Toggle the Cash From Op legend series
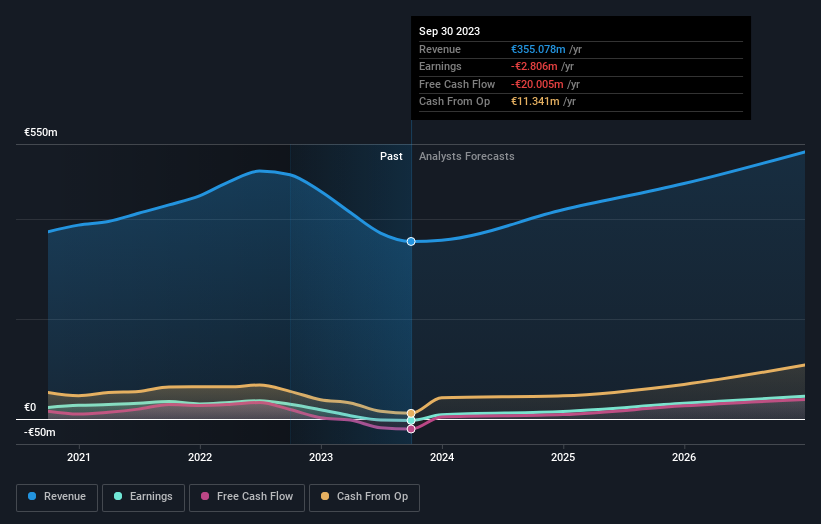This screenshot has width=821, height=524. 364,497
